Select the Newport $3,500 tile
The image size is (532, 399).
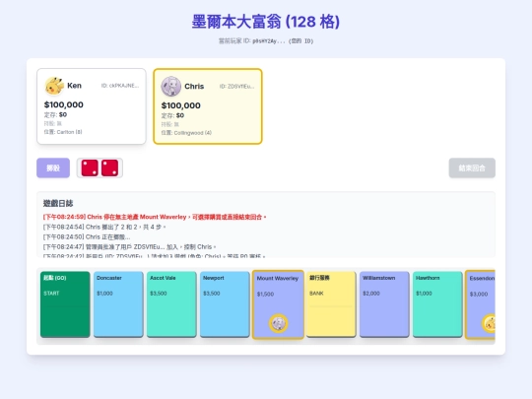point(225,304)
